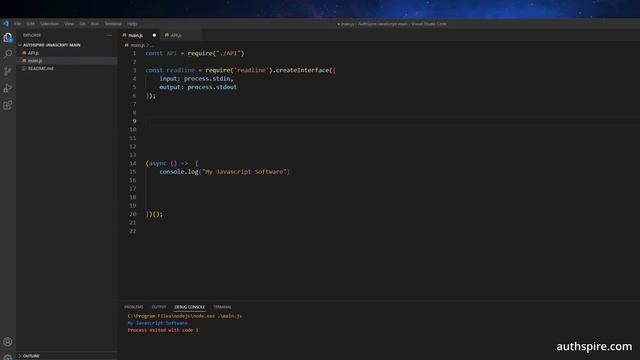Click the VS Code logo icon

coord(6,24)
